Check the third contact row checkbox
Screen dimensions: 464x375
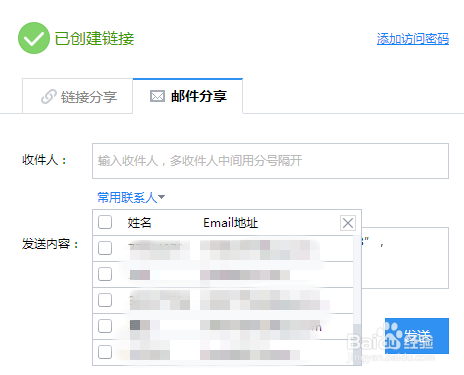point(105,300)
